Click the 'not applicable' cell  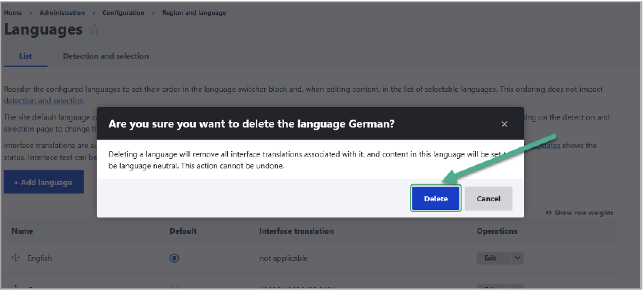pyautogui.click(x=283, y=258)
